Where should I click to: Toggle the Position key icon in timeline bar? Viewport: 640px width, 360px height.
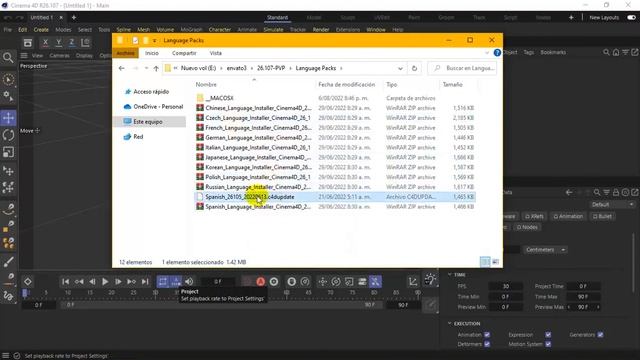click(x=322, y=282)
